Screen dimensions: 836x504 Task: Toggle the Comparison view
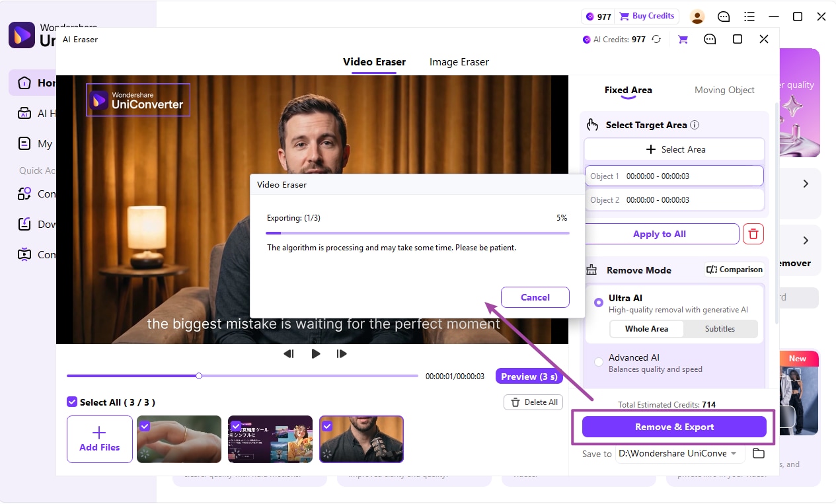tap(734, 270)
